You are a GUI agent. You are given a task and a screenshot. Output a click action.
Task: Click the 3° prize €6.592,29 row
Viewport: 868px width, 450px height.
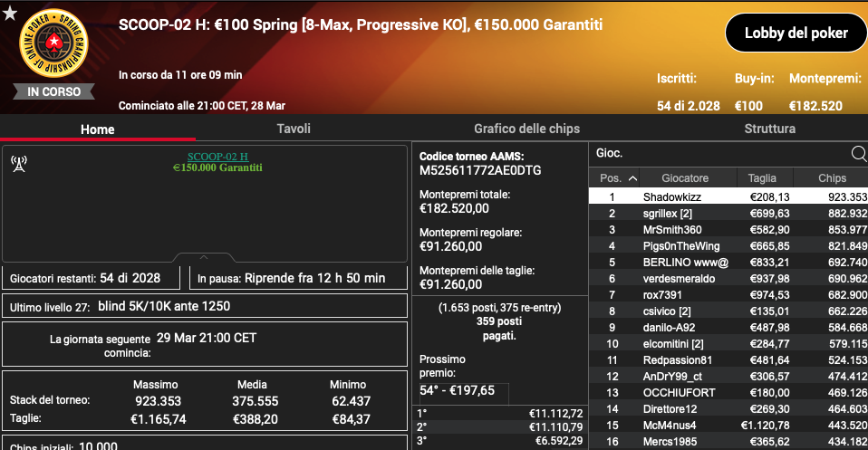pyautogui.click(x=500, y=441)
